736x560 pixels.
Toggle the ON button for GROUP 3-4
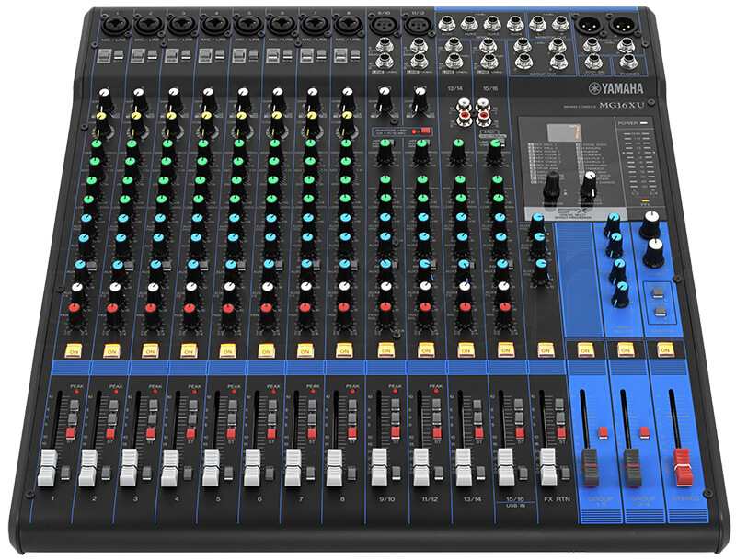point(625,349)
